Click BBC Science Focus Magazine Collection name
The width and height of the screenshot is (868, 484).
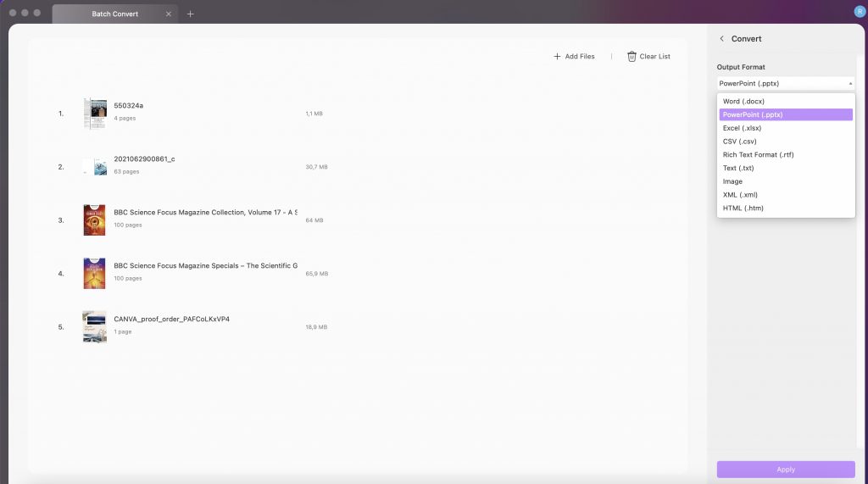(205, 212)
